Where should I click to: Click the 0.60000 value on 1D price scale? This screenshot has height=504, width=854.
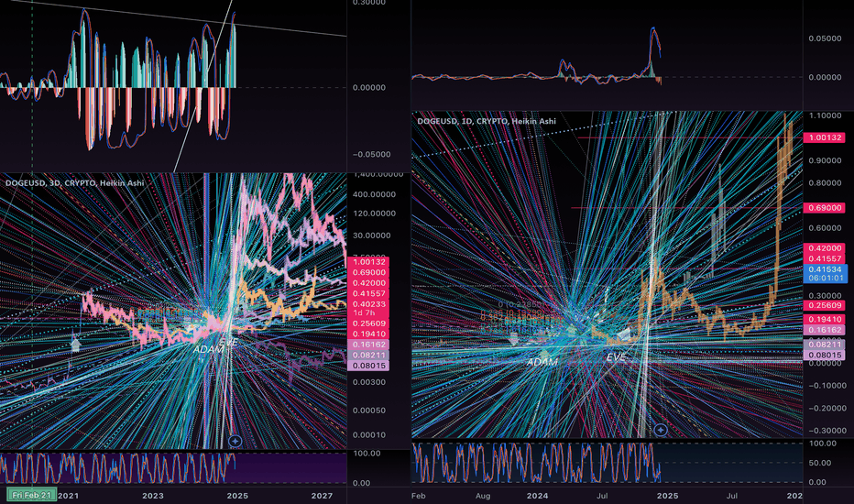825,228
